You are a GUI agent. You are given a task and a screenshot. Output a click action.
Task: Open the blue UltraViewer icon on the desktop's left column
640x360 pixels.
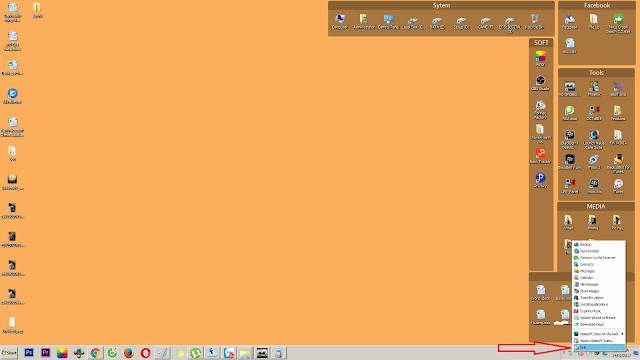pyautogui.click(x=13, y=96)
